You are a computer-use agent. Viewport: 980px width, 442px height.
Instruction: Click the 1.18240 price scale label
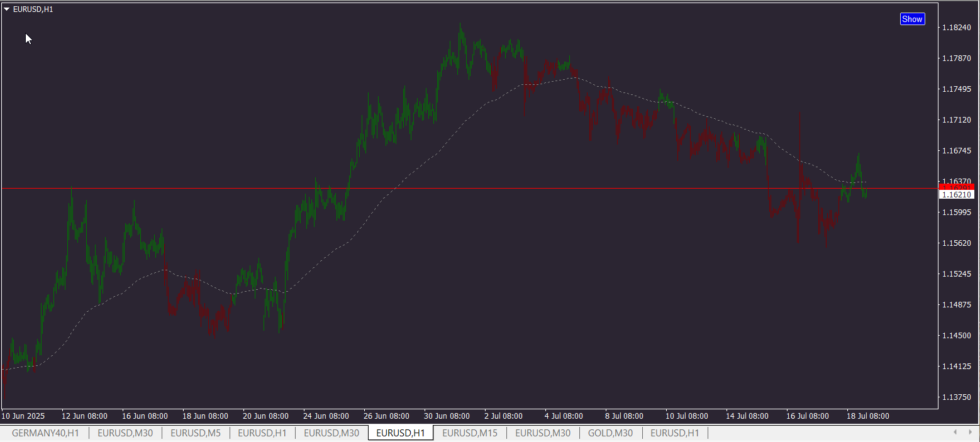[x=957, y=28]
